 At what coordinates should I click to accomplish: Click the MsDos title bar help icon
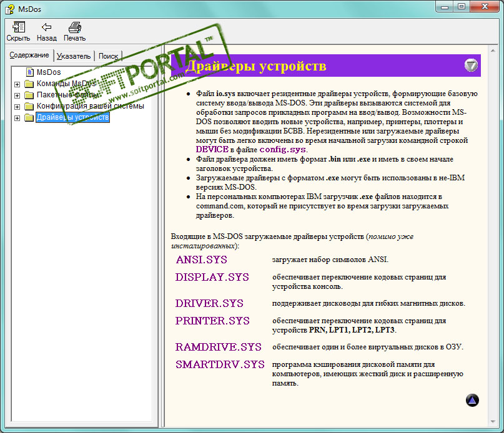tap(9, 9)
